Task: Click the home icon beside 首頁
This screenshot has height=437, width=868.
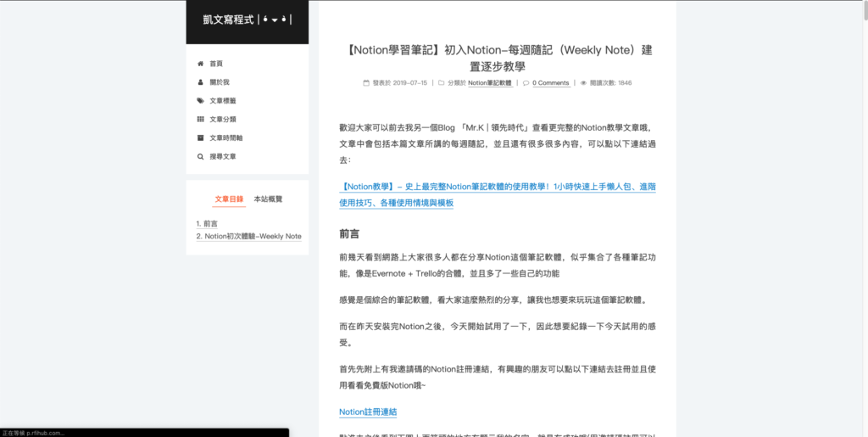Action: (x=200, y=64)
